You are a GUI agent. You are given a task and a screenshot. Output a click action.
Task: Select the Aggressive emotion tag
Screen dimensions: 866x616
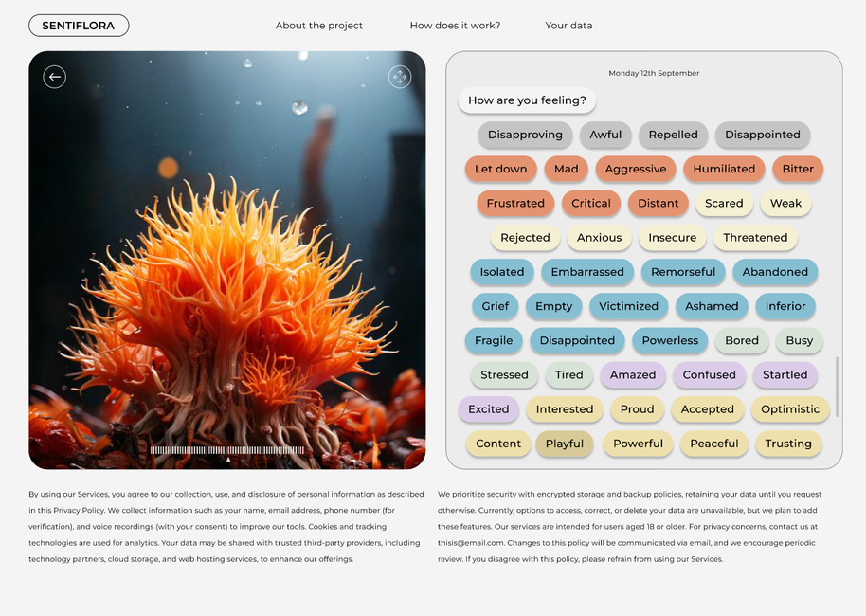click(x=636, y=169)
